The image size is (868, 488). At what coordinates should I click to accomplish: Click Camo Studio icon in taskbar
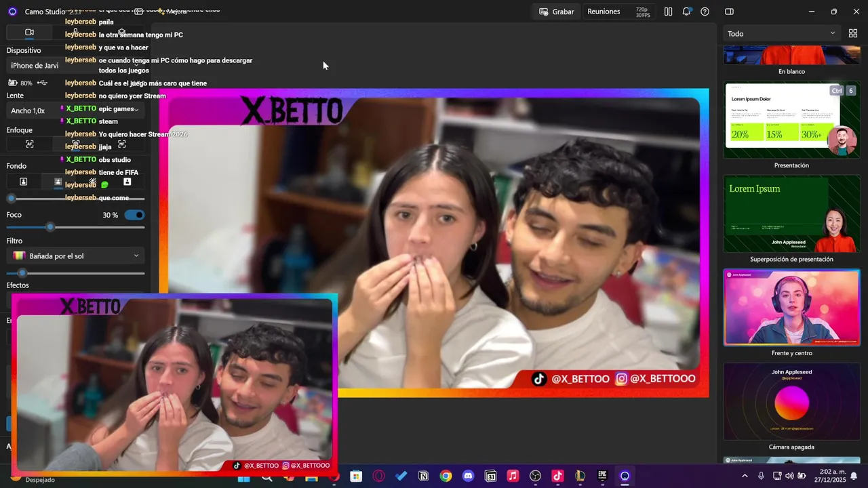[x=625, y=476]
